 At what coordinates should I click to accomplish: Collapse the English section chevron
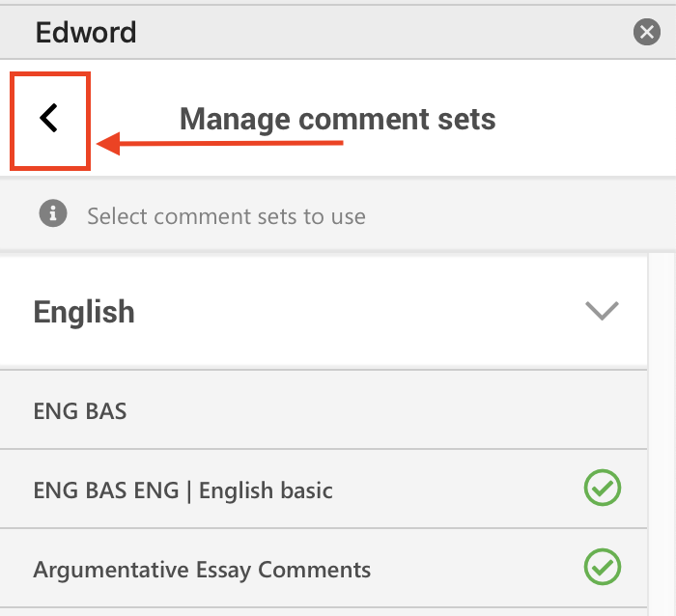(x=602, y=311)
